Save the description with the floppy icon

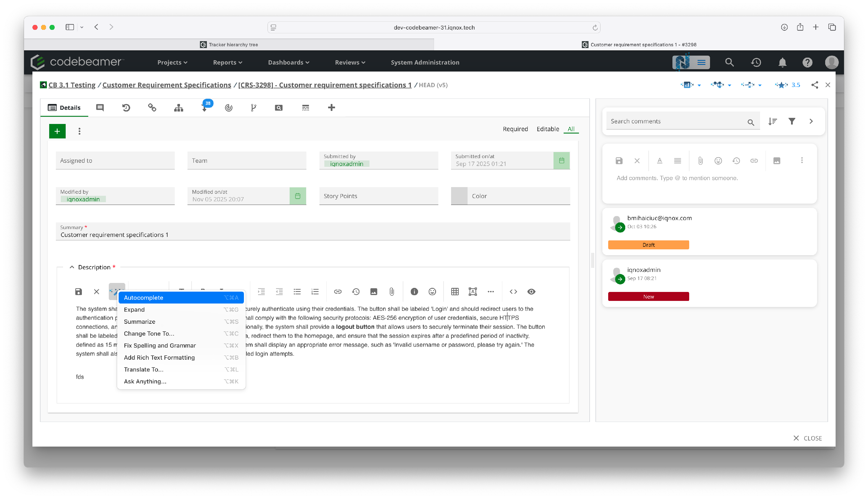tap(78, 292)
